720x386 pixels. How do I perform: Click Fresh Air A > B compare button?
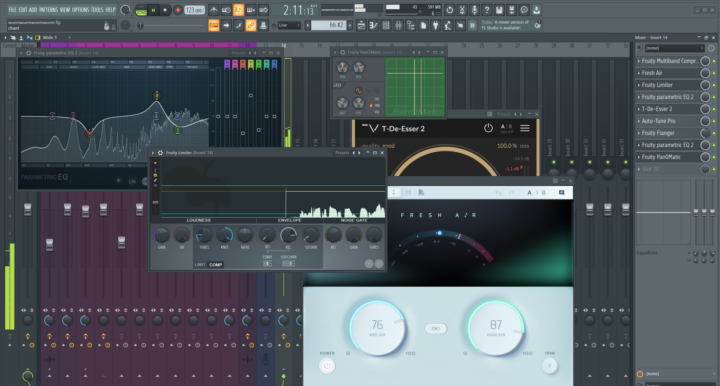(536, 193)
